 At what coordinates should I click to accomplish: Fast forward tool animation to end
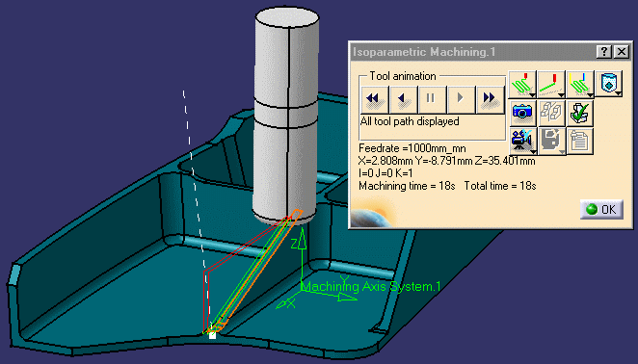490,99
